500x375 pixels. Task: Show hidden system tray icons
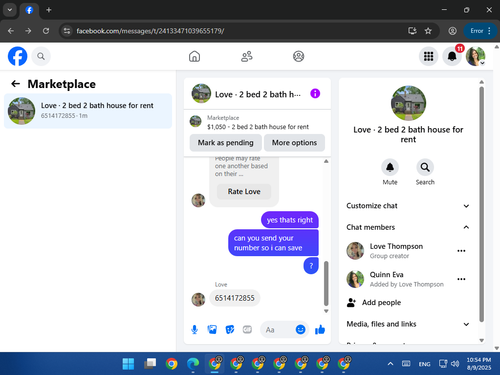(x=390, y=364)
